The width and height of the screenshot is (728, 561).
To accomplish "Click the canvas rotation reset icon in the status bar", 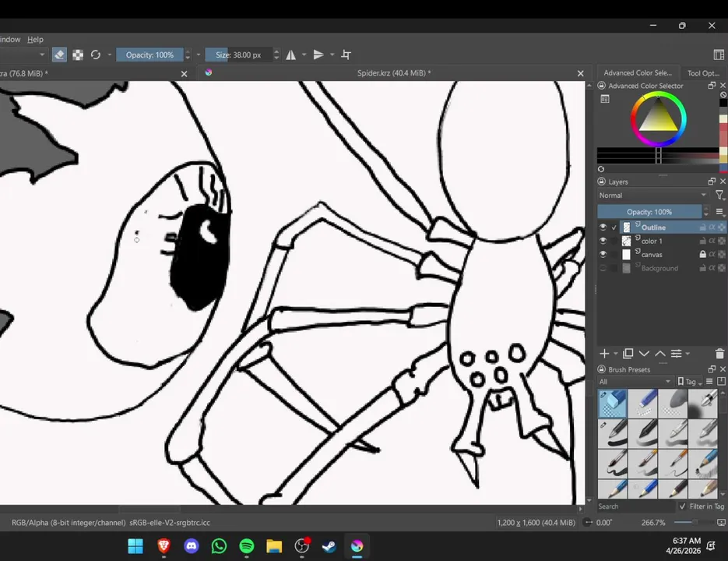I will pos(588,522).
